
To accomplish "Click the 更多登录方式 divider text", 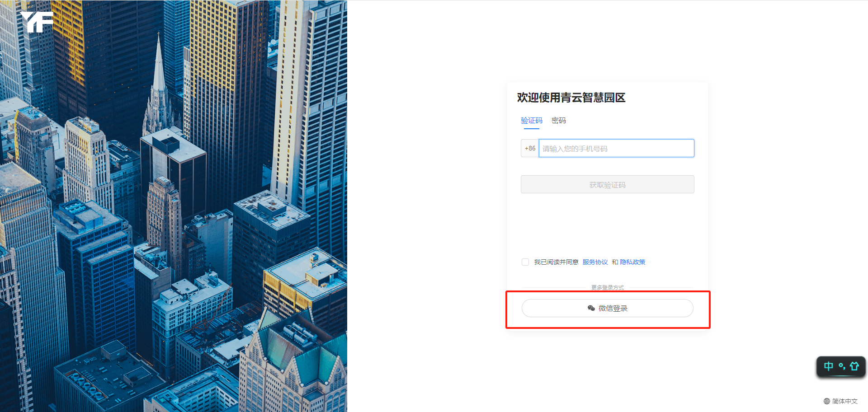I will click(607, 287).
